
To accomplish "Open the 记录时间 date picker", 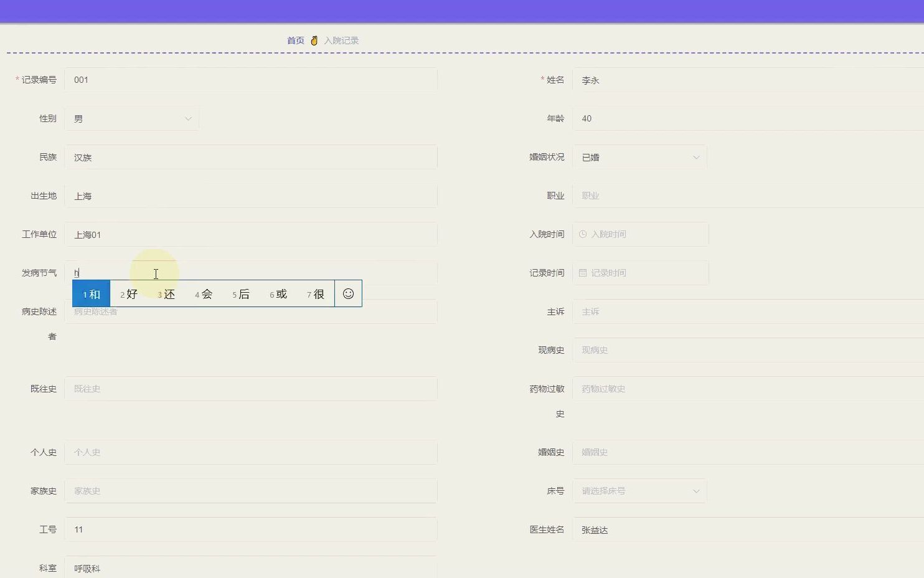I will [641, 273].
